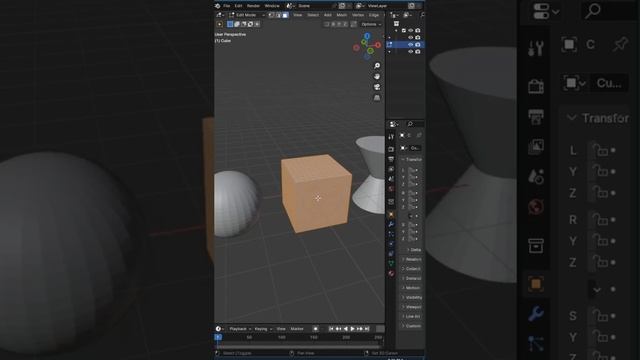This screenshot has width=640, height=360.
Task: Open the Edit Mode dropdown
Action: pyautogui.click(x=247, y=15)
